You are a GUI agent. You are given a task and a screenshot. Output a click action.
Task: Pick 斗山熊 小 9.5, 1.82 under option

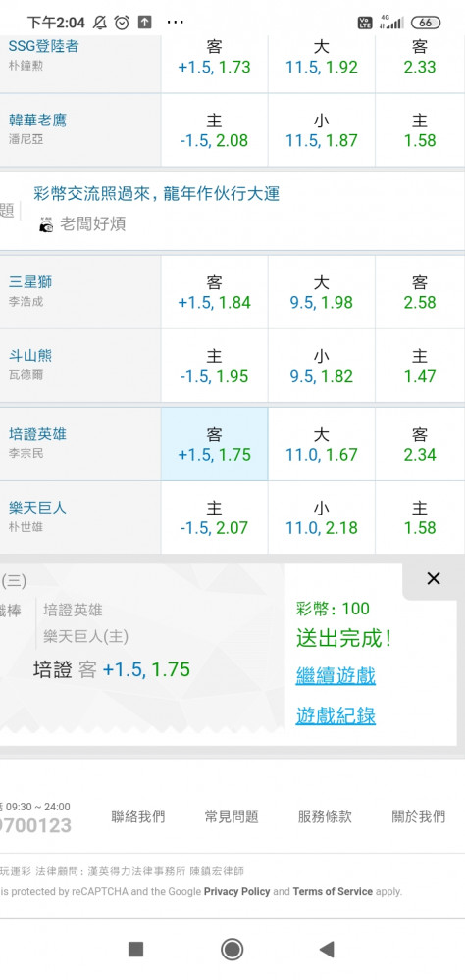click(x=321, y=367)
